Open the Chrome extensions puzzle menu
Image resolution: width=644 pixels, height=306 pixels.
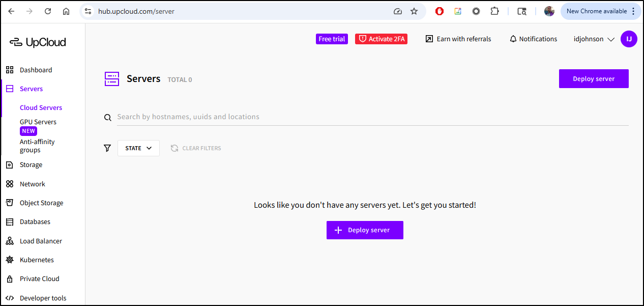(x=494, y=11)
